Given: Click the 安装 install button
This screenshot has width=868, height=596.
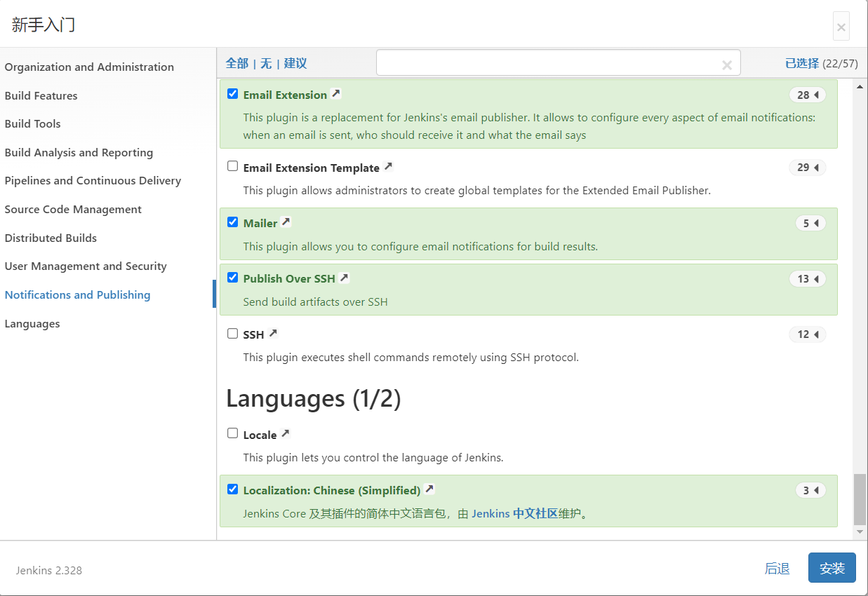Looking at the screenshot, I should point(832,568).
